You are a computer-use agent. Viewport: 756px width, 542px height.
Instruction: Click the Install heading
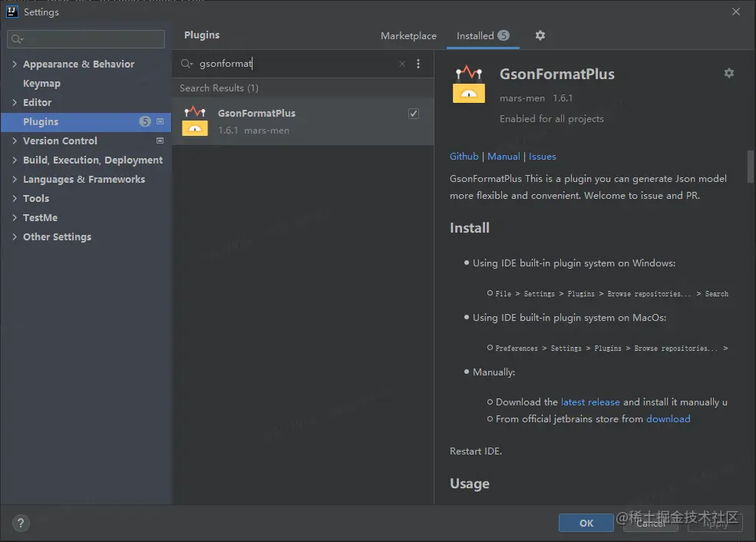(470, 227)
